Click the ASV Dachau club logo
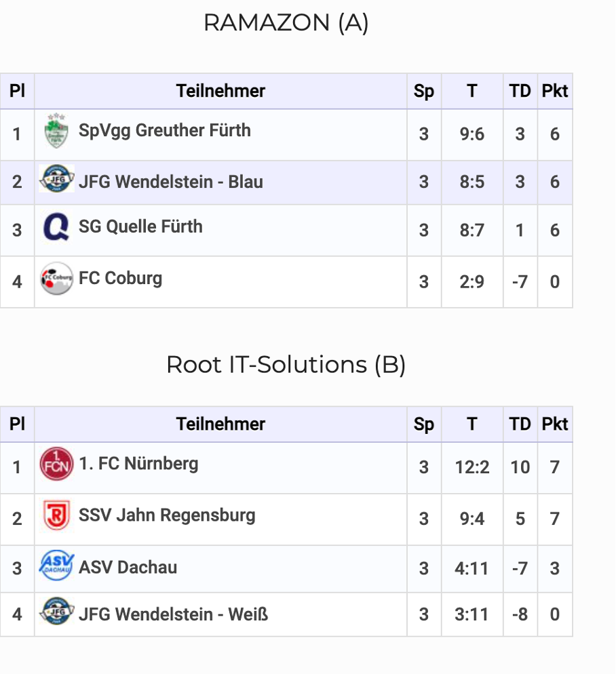 point(56,565)
